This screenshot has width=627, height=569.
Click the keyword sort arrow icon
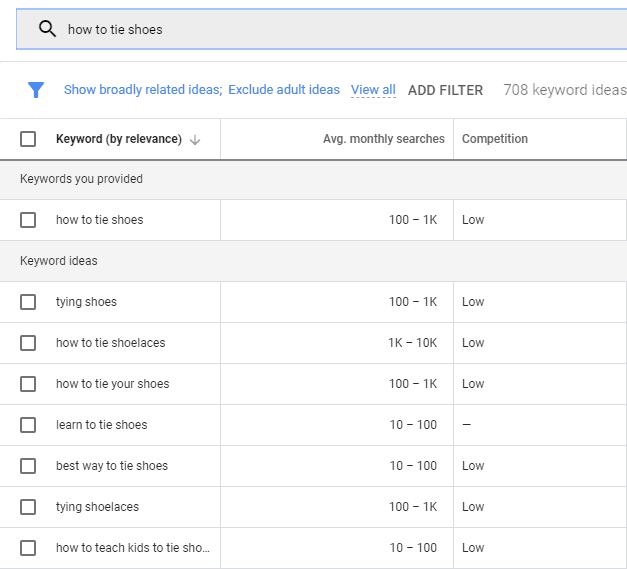pyautogui.click(x=195, y=140)
